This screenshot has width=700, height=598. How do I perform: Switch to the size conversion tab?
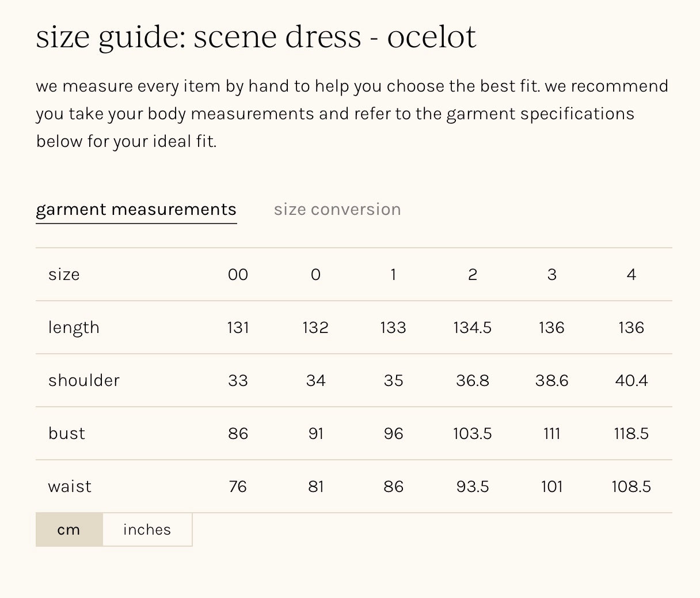337,209
